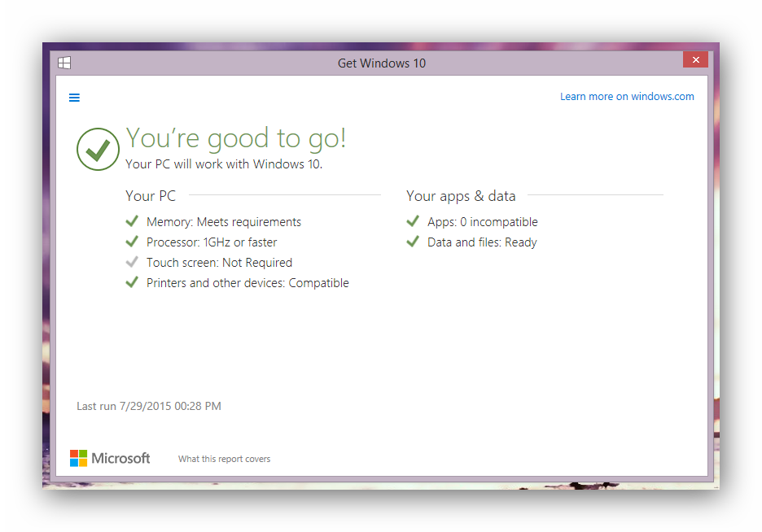This screenshot has height=532, width=762.
Task: Select 'Processor: 1GHz or faster' text
Action: (x=212, y=242)
